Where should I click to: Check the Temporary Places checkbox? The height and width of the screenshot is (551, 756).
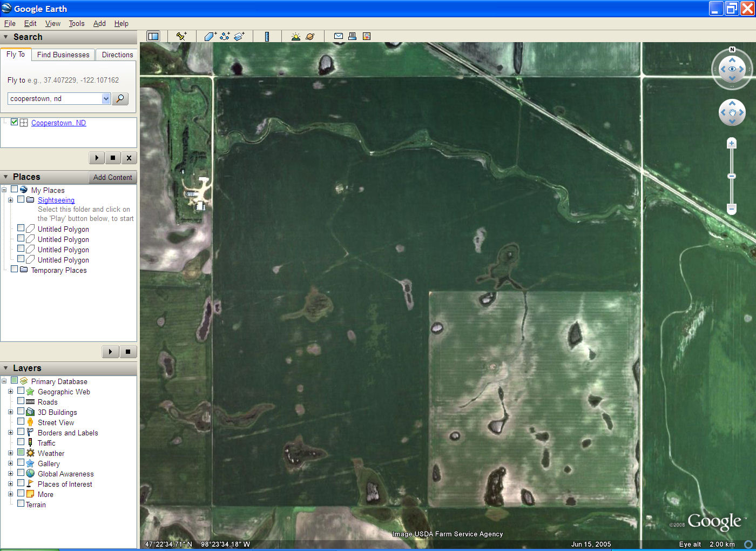click(14, 269)
